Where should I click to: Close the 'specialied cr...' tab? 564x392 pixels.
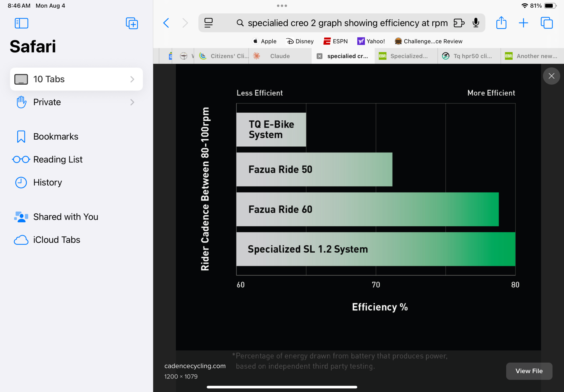(x=320, y=56)
